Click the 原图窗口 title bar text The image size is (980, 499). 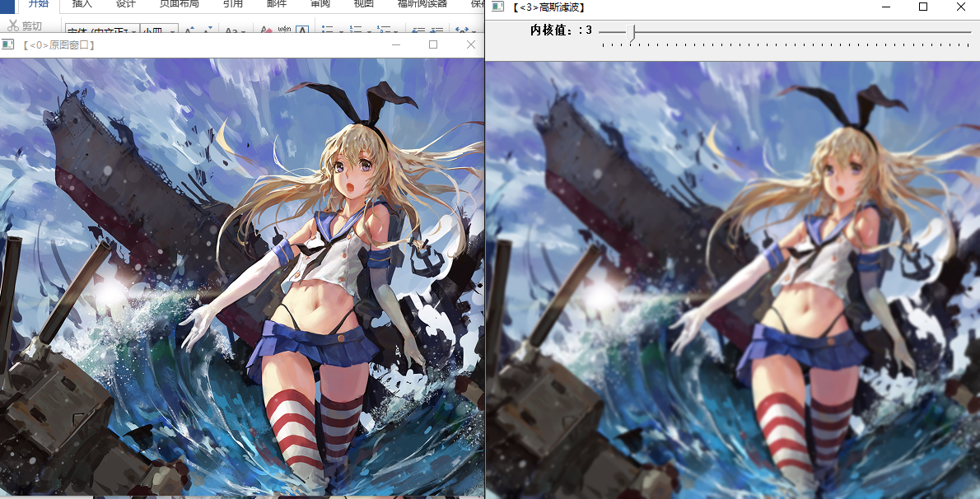point(58,45)
